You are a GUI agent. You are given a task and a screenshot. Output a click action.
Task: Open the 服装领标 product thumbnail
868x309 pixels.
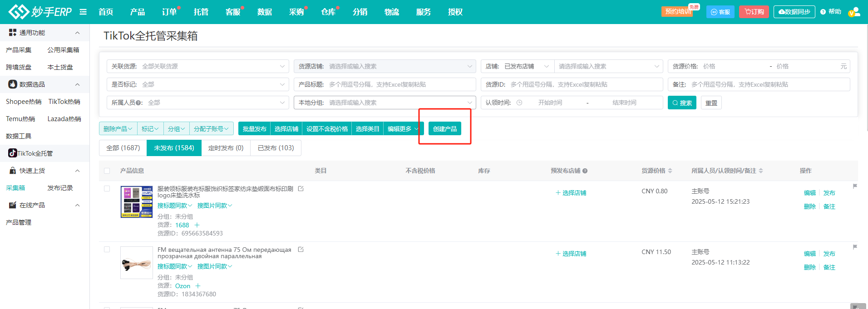click(137, 202)
